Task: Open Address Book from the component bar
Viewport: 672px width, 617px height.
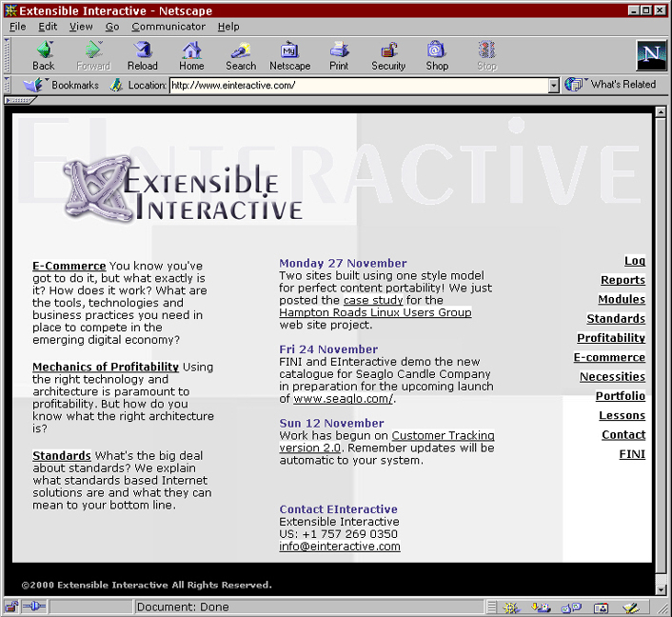Action: (x=601, y=607)
